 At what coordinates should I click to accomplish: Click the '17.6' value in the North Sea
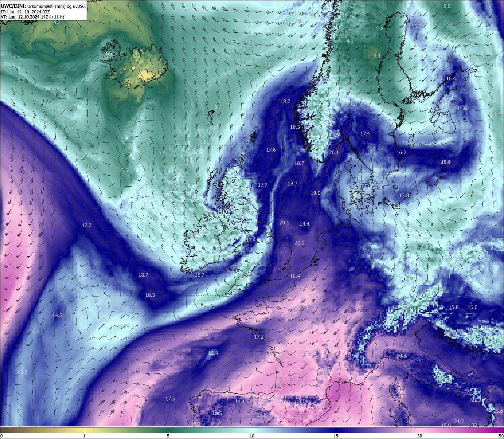pyautogui.click(x=271, y=150)
